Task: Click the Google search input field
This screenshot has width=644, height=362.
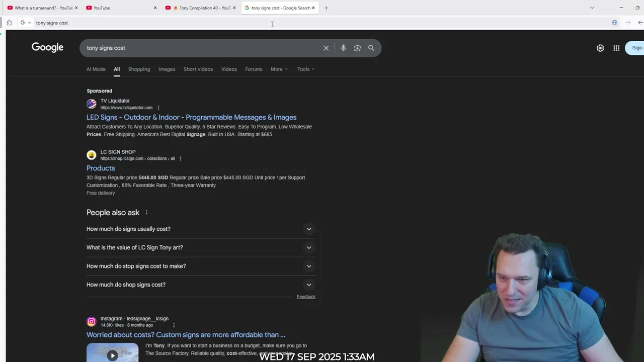Action: [x=201, y=48]
